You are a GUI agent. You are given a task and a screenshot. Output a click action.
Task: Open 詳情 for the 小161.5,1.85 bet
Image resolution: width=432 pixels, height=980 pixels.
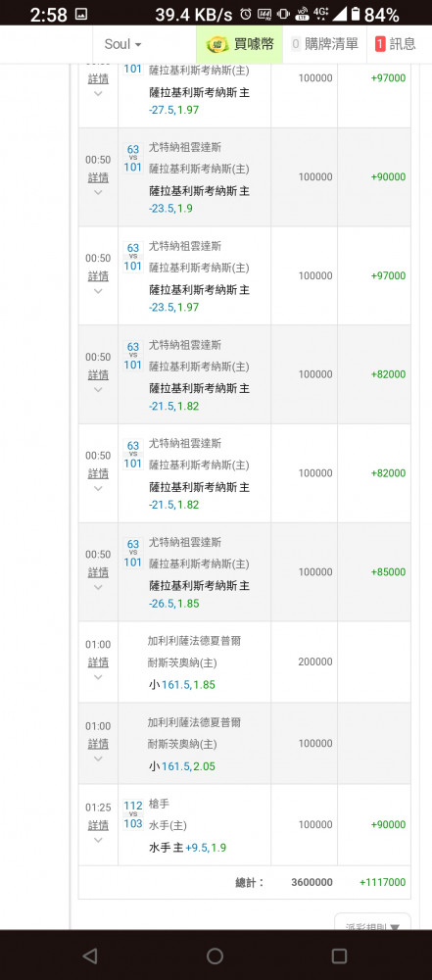(x=98, y=661)
